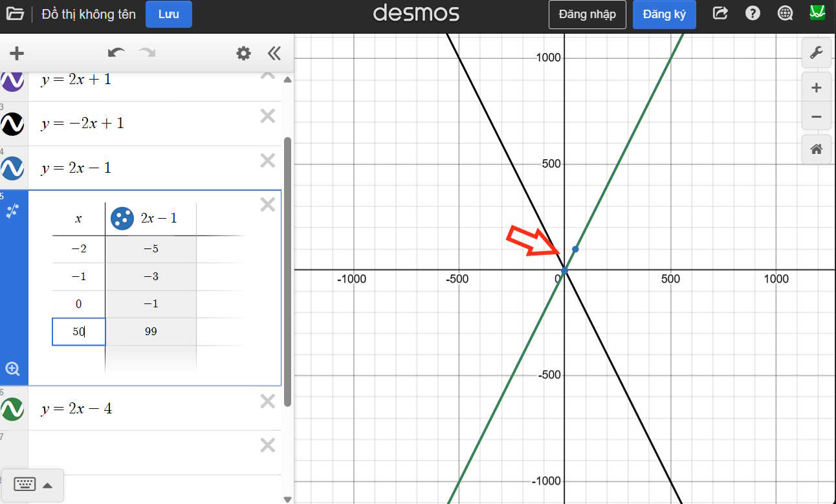This screenshot has width=836, height=504.
Task: Change language using the globe icon
Action: click(785, 12)
